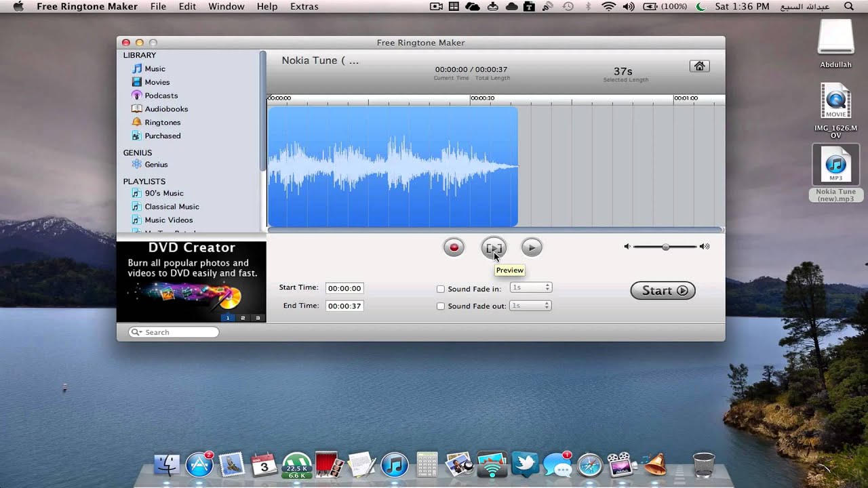Open the File menu
The image size is (868, 488).
pos(158,6)
